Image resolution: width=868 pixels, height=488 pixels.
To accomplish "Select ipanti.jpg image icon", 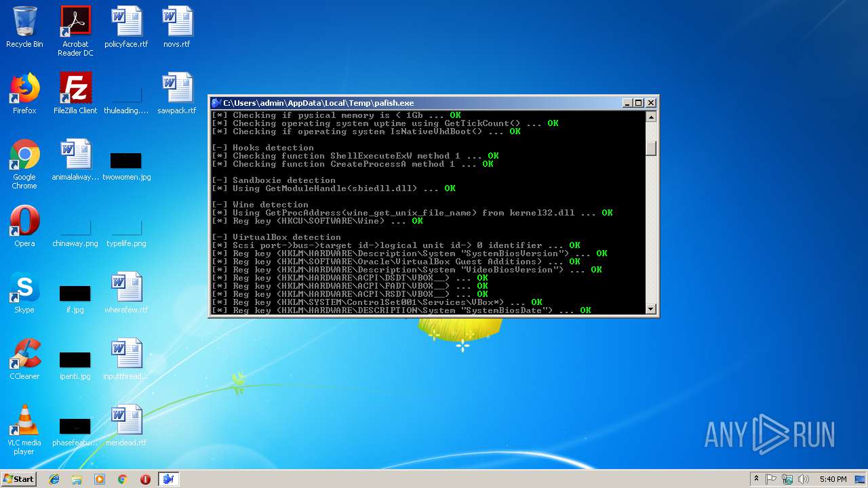I will (x=75, y=359).
